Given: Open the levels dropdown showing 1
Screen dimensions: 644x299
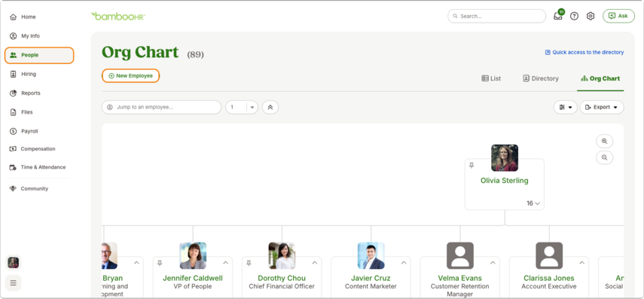Looking at the screenshot, I should click(242, 107).
